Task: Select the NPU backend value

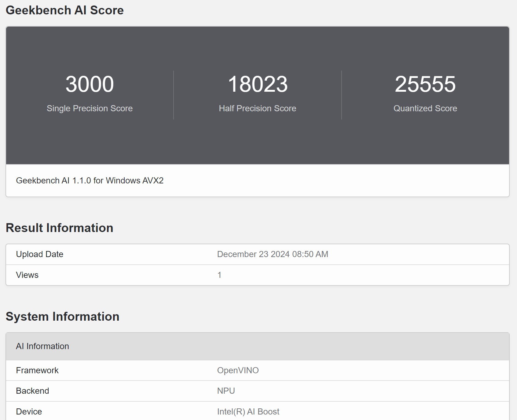Action: [226, 391]
